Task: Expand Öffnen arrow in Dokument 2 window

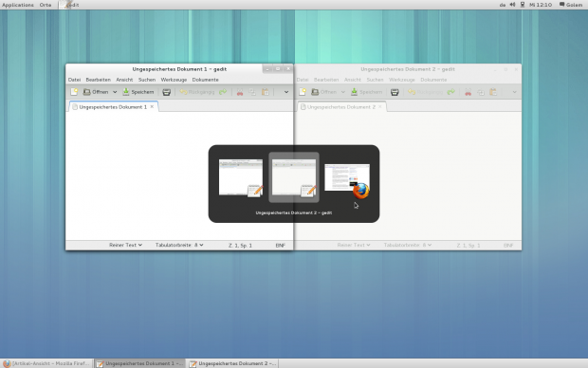Action: click(x=342, y=92)
